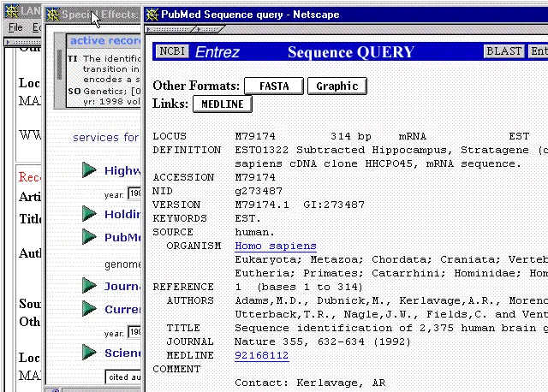Click the active record frame scrollbar
This screenshot has width=548, height=392.
tap(60, 70)
